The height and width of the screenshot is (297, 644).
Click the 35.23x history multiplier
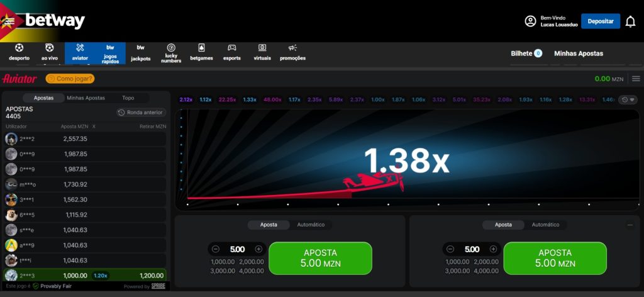(482, 99)
